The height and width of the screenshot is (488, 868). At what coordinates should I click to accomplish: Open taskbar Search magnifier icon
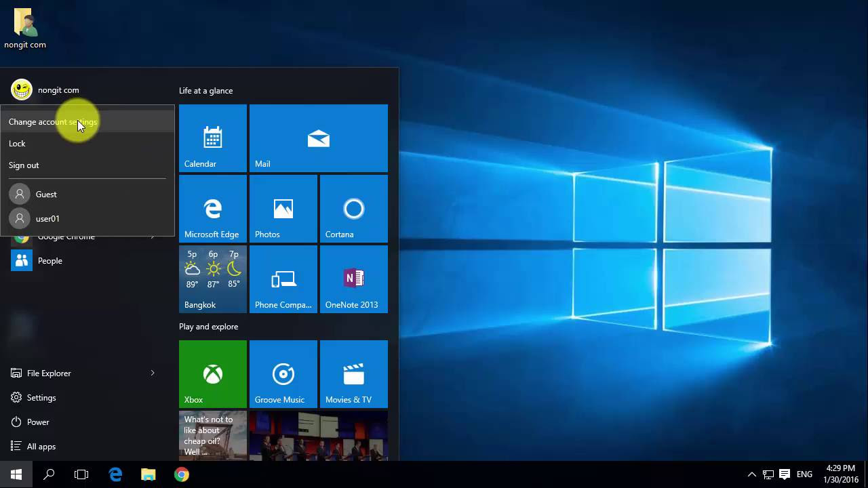click(x=49, y=474)
